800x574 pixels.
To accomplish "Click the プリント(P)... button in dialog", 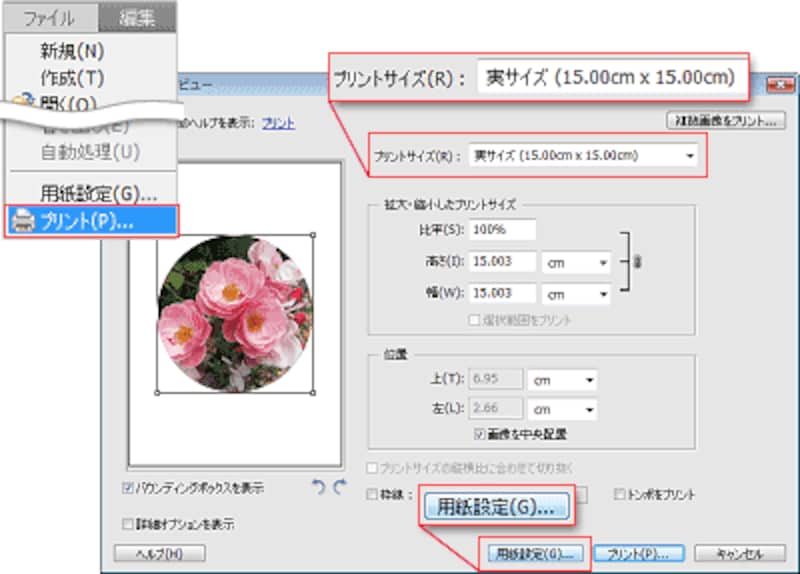I will click(x=638, y=554).
